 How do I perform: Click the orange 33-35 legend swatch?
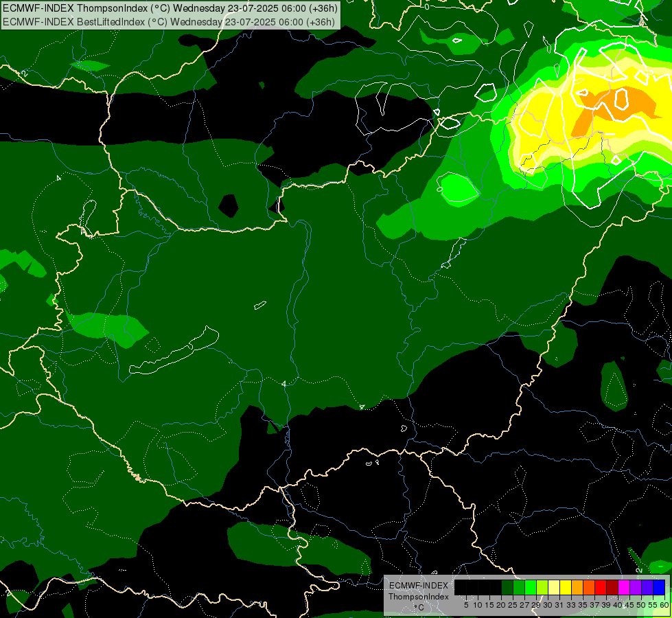[x=577, y=587]
